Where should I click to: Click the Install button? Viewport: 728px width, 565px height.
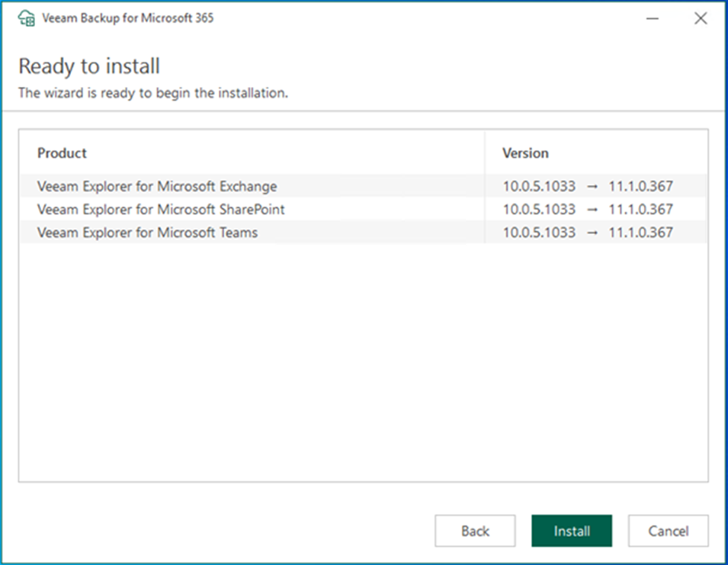click(x=572, y=531)
